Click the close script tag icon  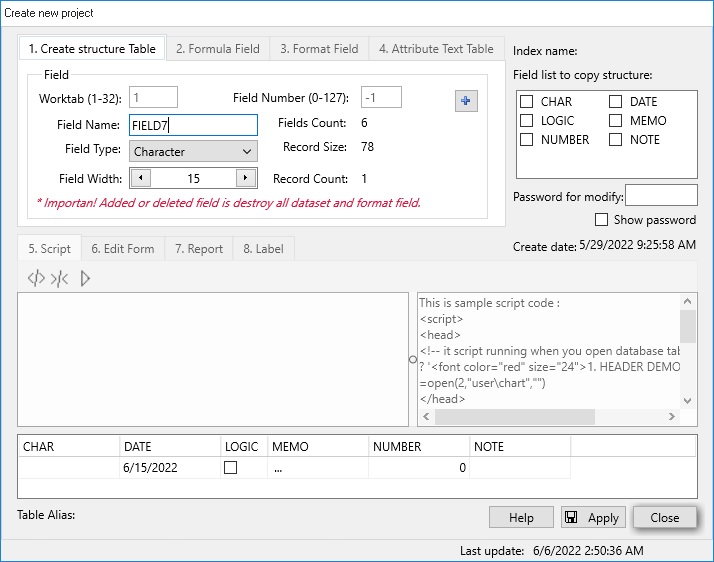click(59, 279)
